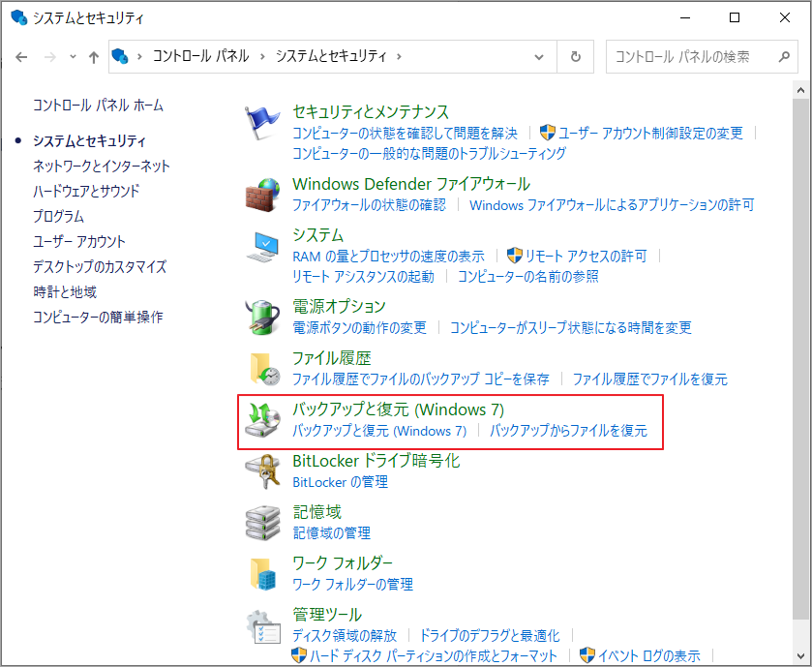The width and height of the screenshot is (812, 667).
Task: Click the System computer monitor icon
Action: (x=262, y=247)
